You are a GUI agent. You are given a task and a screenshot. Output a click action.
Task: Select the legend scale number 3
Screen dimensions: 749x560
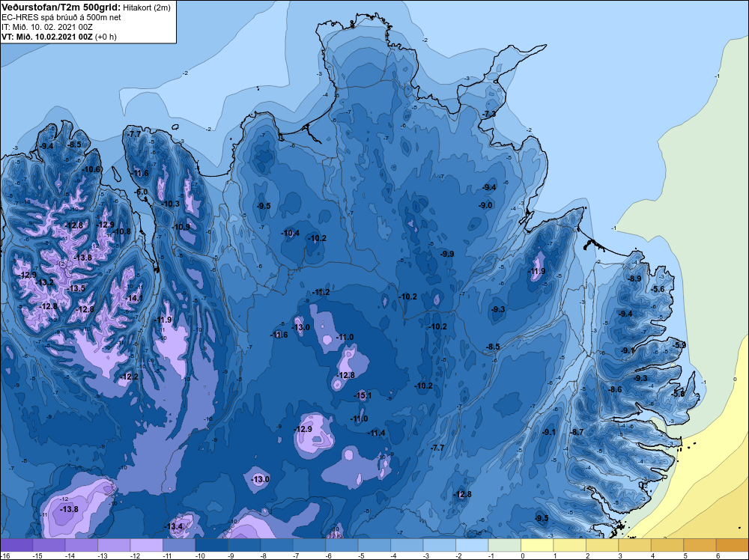[x=620, y=556]
